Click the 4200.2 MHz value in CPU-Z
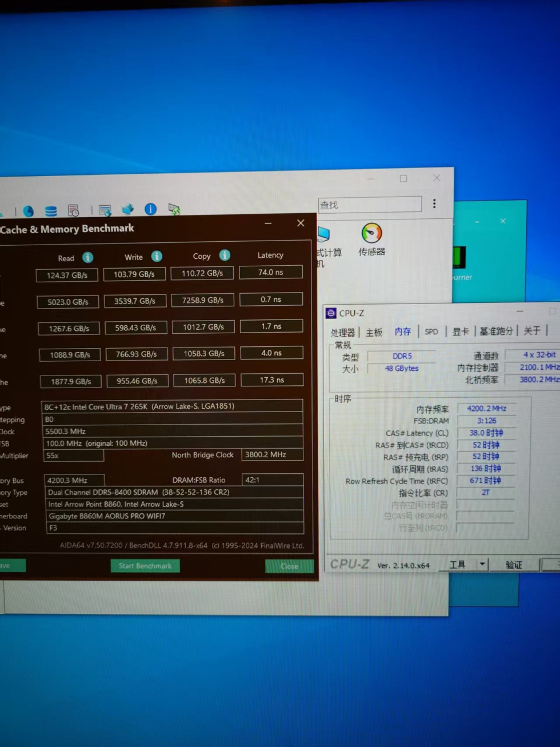Viewport: 560px width, 747px height. coord(486,409)
